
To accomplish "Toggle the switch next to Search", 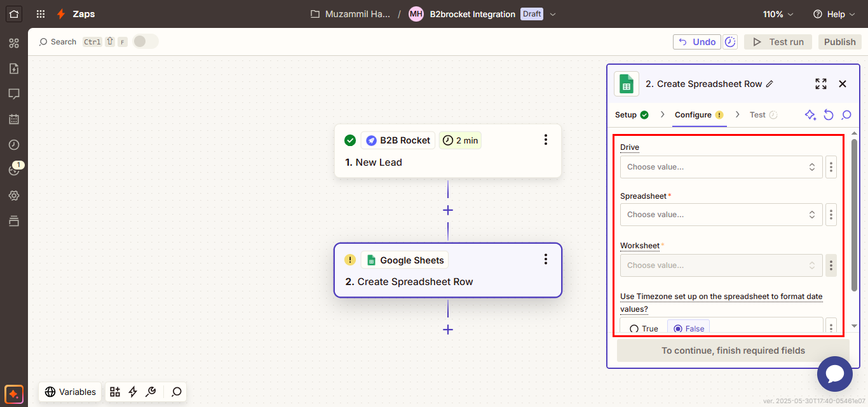I will pyautogui.click(x=145, y=42).
